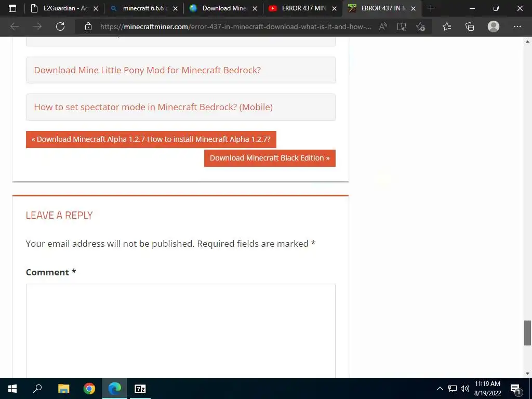Open 7-Zip from the taskbar
Screen dimensions: 532x399
tap(140, 389)
